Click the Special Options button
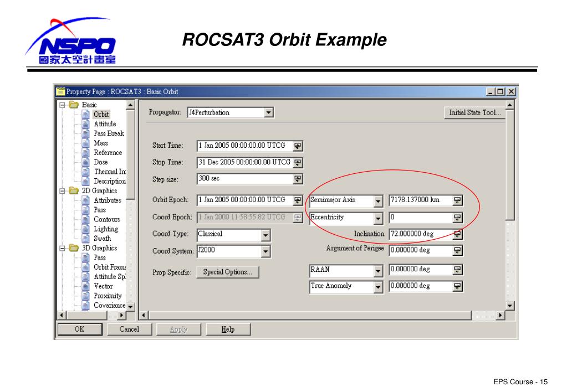Image resolution: width=567 pixels, height=392 pixels. 227,272
